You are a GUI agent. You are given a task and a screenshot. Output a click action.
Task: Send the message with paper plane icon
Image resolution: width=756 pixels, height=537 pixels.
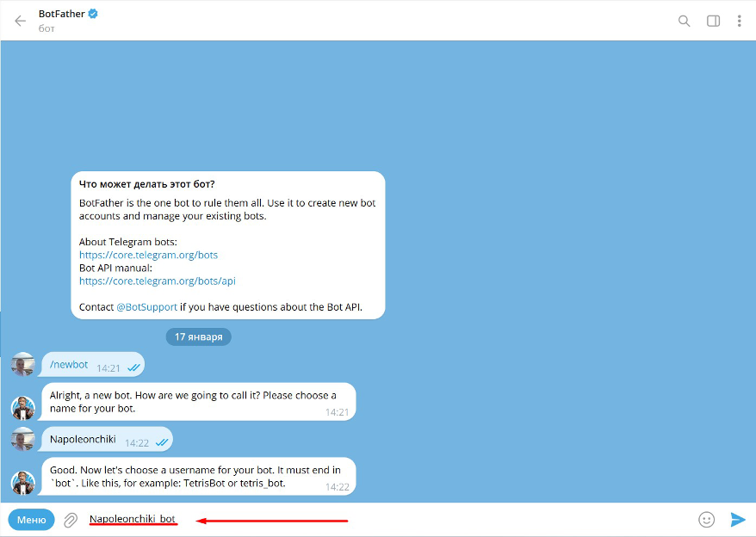click(738, 519)
